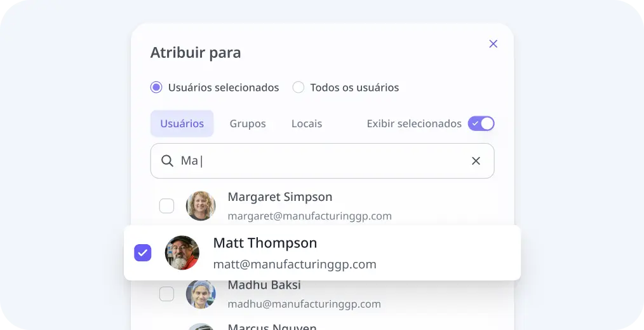Click the magnifying glass search icon
The width and height of the screenshot is (644, 330).
point(167,161)
